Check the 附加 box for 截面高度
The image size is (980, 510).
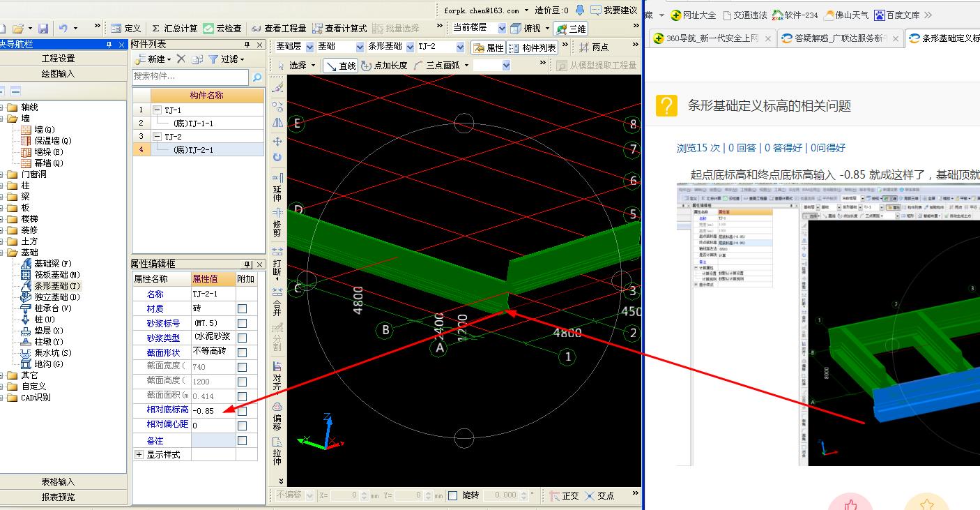click(x=242, y=382)
